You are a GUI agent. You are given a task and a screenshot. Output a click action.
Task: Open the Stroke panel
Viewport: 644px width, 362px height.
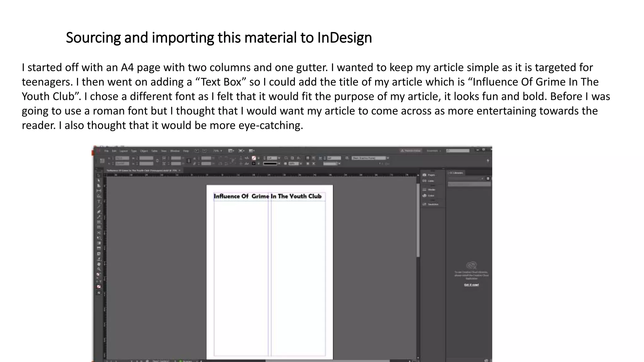pyautogui.click(x=429, y=190)
